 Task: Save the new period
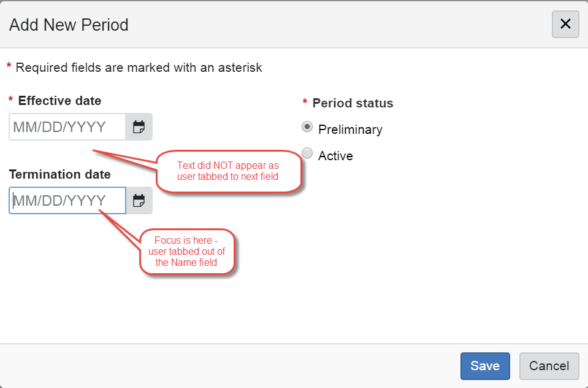(x=484, y=366)
